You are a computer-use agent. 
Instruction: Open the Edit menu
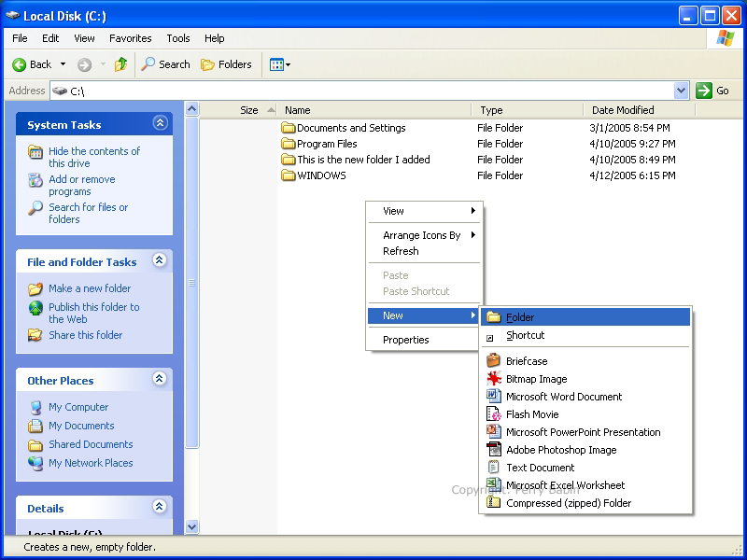click(50, 38)
